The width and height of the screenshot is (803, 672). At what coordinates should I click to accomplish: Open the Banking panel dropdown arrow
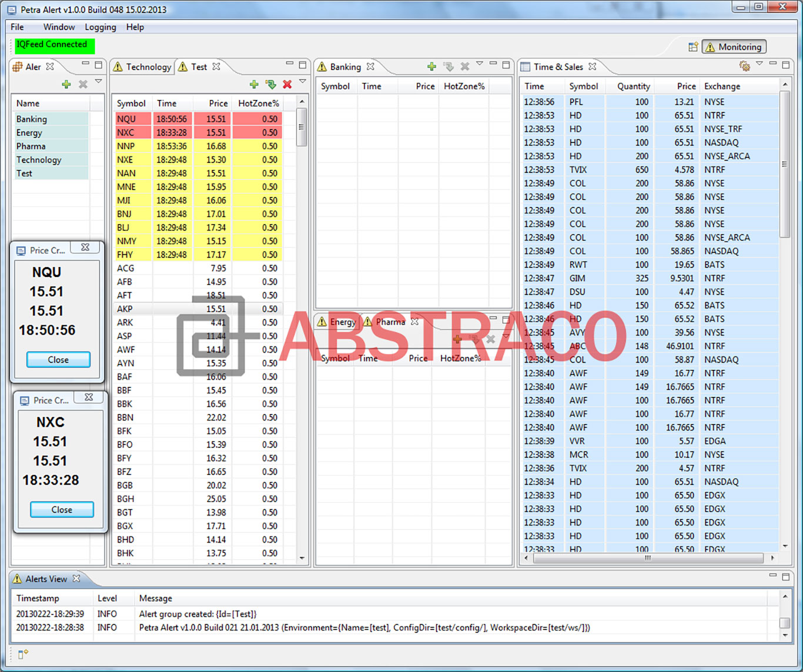tap(480, 62)
